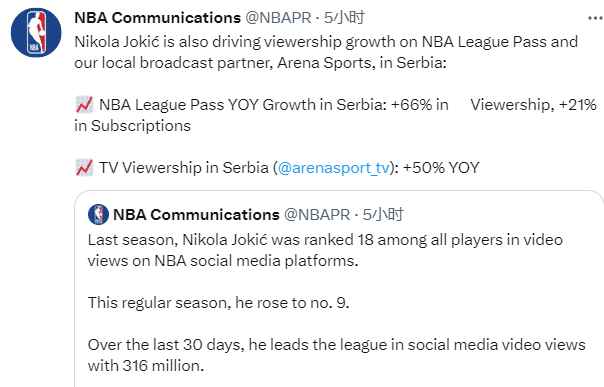The height and width of the screenshot is (387, 604).
Task: Open the @arenasport_tv mention link
Action: point(334,168)
